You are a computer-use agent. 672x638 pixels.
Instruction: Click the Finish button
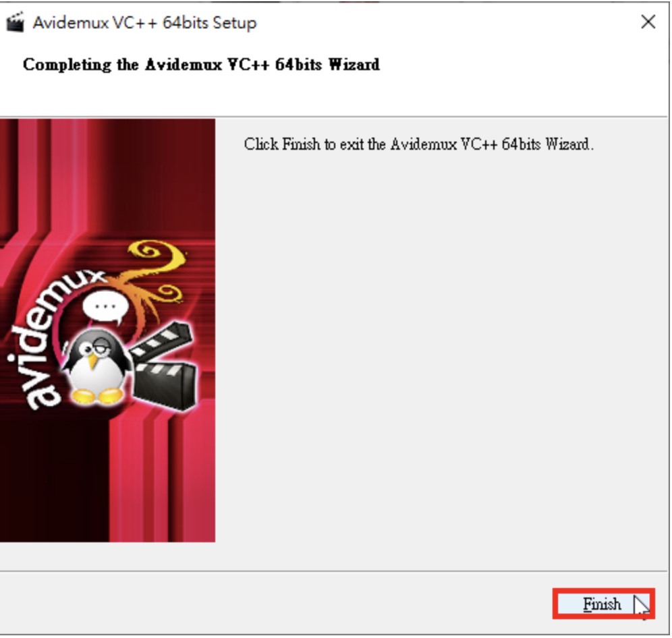tap(603, 604)
